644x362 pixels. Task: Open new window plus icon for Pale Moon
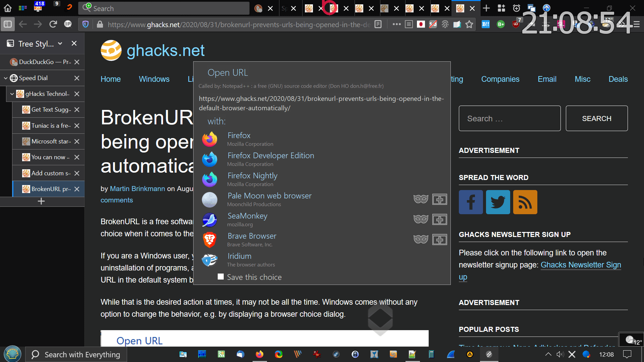439,199
